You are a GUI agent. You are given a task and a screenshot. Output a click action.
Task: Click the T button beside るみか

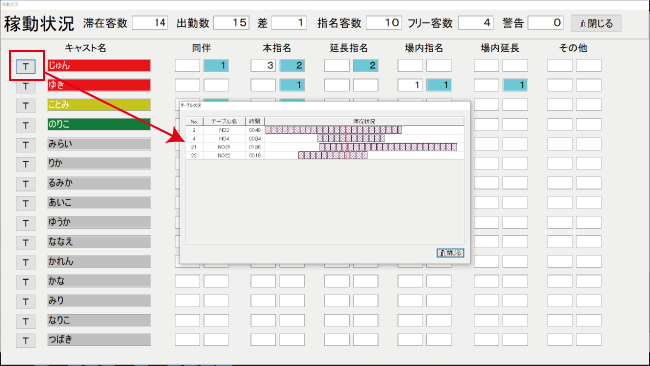pos(26,184)
